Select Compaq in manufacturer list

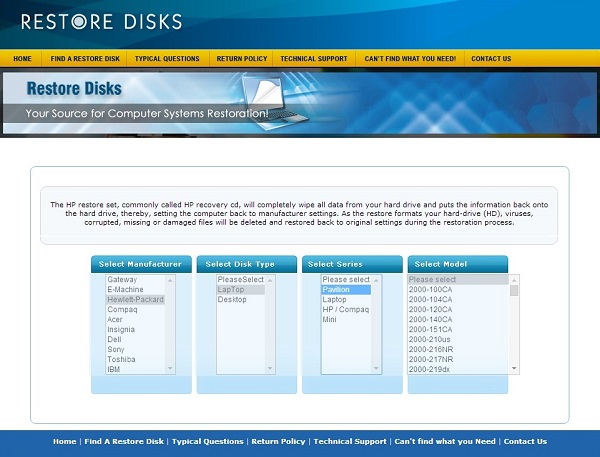tap(135, 309)
